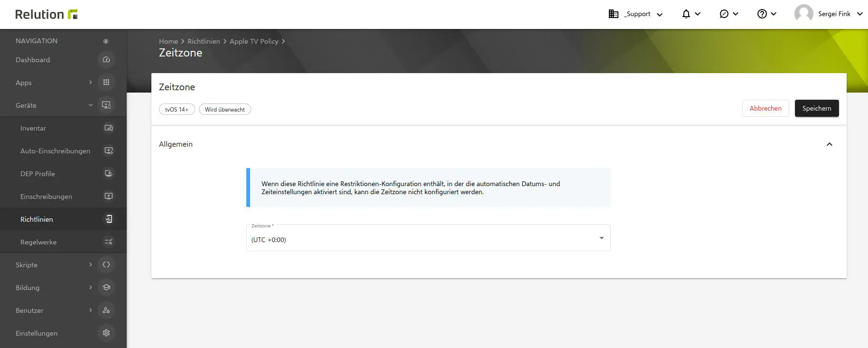868x348 pixels.
Task: Click the Inventar icon
Action: (x=109, y=128)
